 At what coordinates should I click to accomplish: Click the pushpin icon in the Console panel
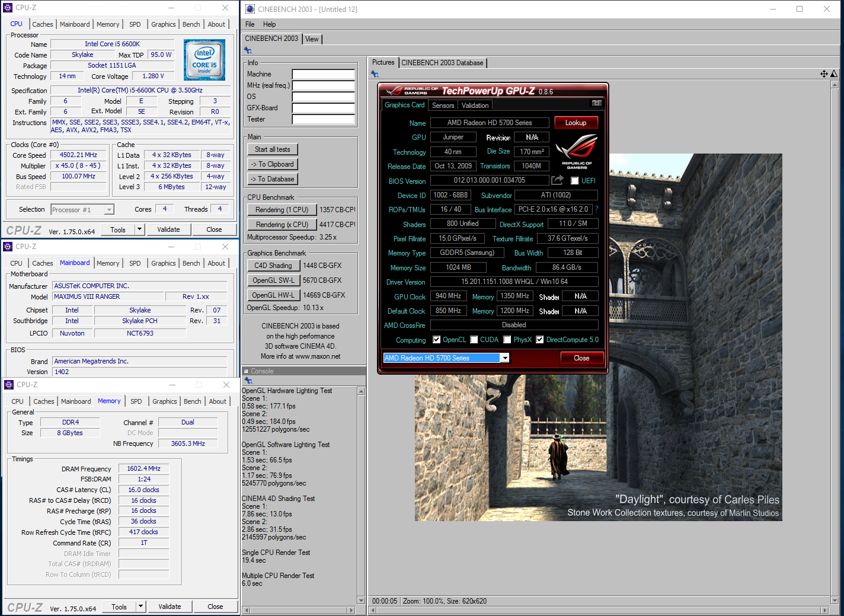point(248,380)
